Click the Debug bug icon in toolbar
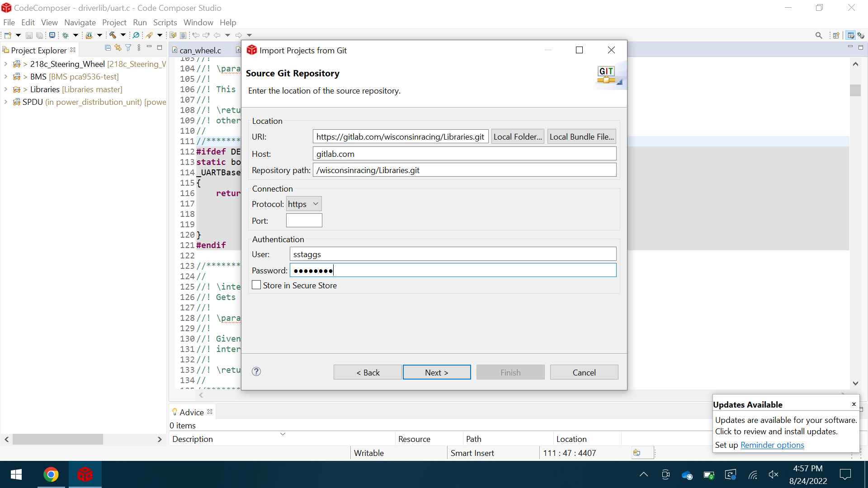Image resolution: width=868 pixels, height=488 pixels. 66,35
